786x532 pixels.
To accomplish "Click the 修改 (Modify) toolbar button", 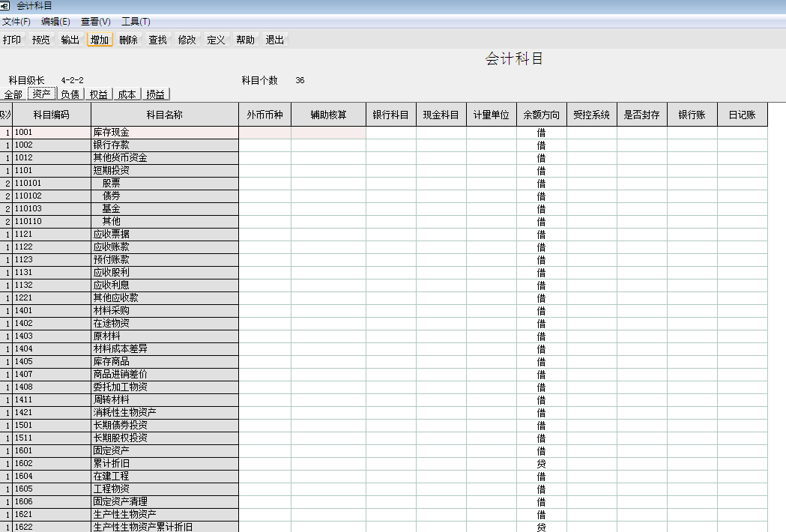I will [187, 40].
